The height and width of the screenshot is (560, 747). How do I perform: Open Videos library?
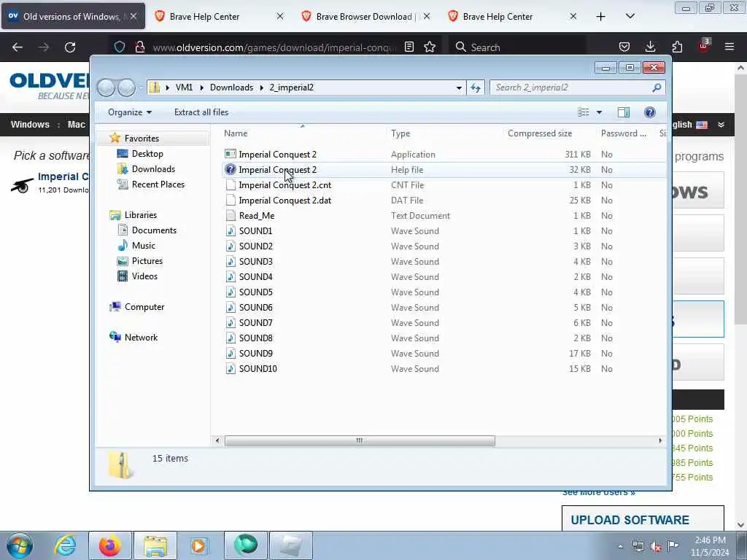tap(144, 276)
